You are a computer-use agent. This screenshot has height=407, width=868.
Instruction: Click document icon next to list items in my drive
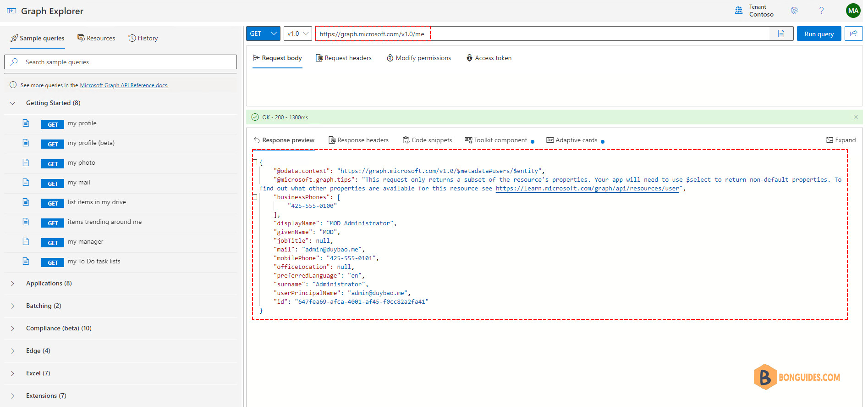click(26, 202)
